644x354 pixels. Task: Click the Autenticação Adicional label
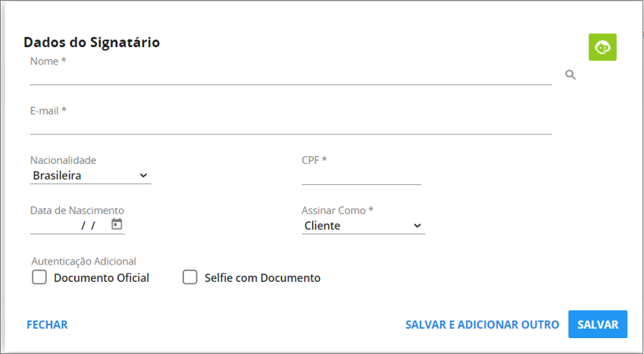coord(84,262)
